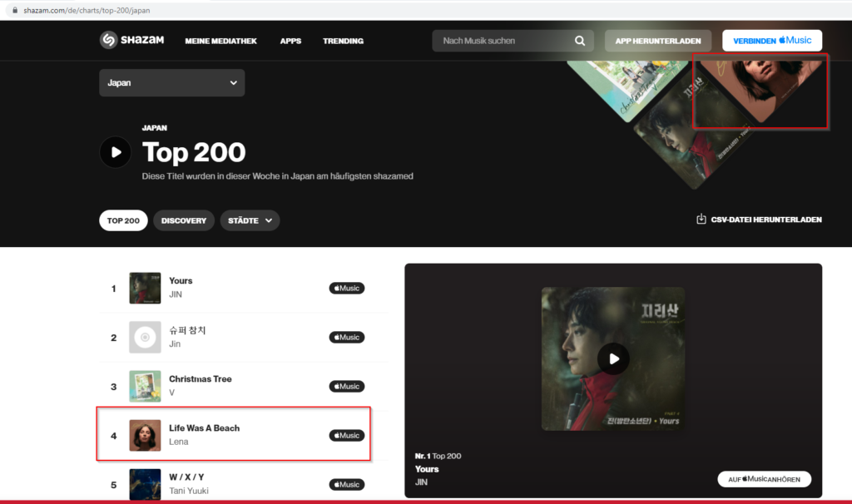Viewport: 852px width, 504px height.
Task: Click the search magnifier icon
Action: [x=580, y=41]
